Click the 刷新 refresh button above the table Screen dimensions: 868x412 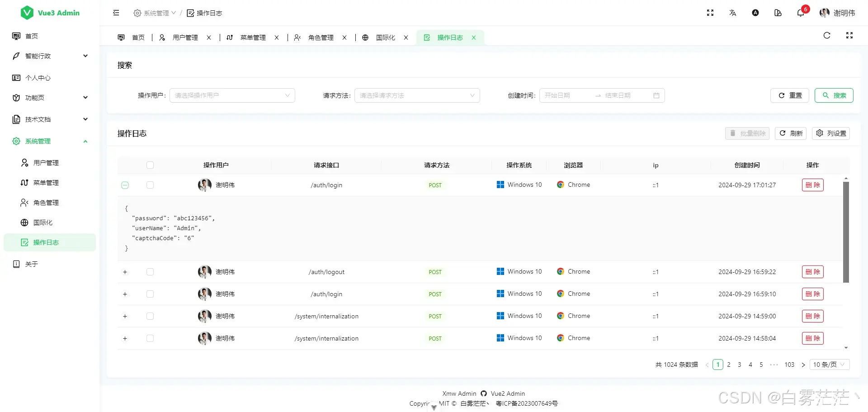[791, 133]
